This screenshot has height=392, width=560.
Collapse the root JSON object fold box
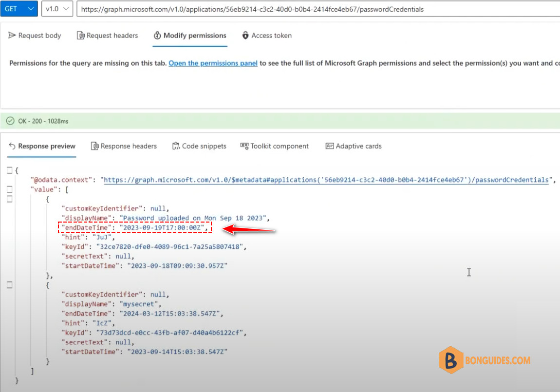click(x=10, y=170)
